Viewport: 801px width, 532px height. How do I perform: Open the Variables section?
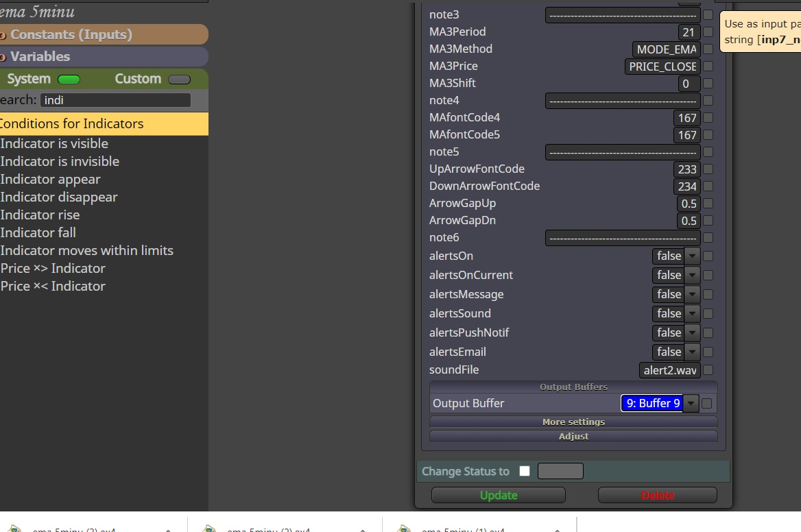pos(104,56)
